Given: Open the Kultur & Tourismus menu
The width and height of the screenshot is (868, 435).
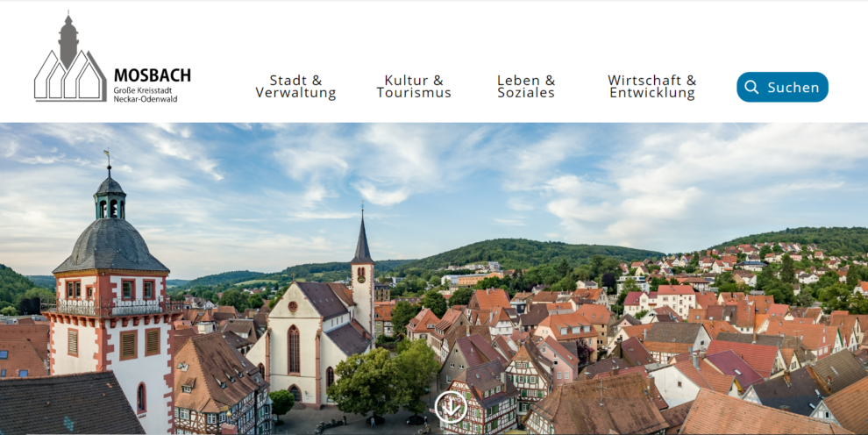Looking at the screenshot, I should point(414,87).
